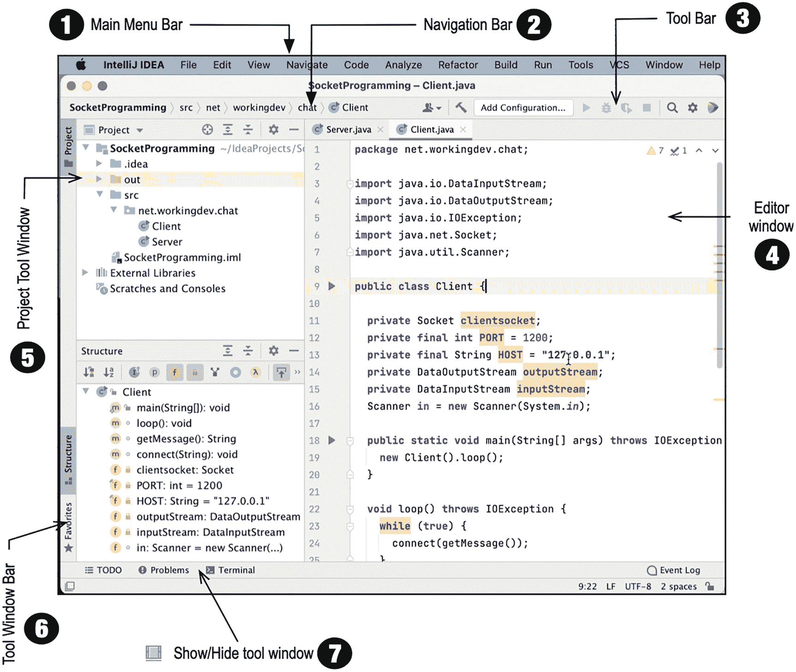Click the typo indicator showing 1
796x672 pixels.
point(679,150)
